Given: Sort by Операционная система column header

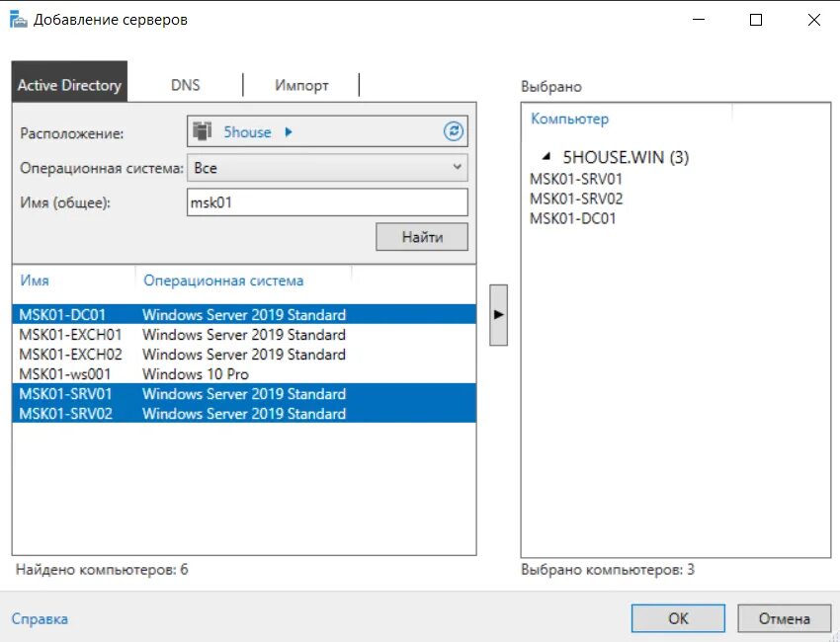Looking at the screenshot, I should (x=223, y=281).
